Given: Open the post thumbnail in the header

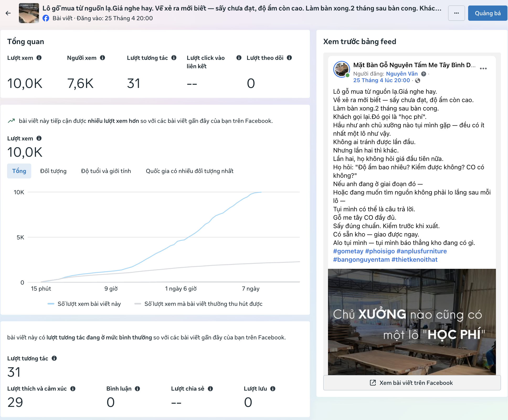Looking at the screenshot, I should [29, 13].
